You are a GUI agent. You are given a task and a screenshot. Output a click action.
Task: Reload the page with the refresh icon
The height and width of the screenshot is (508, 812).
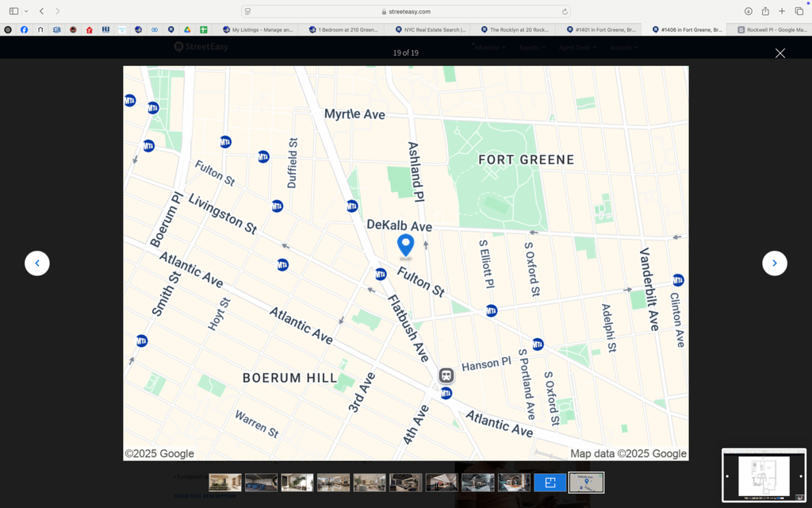(565, 11)
